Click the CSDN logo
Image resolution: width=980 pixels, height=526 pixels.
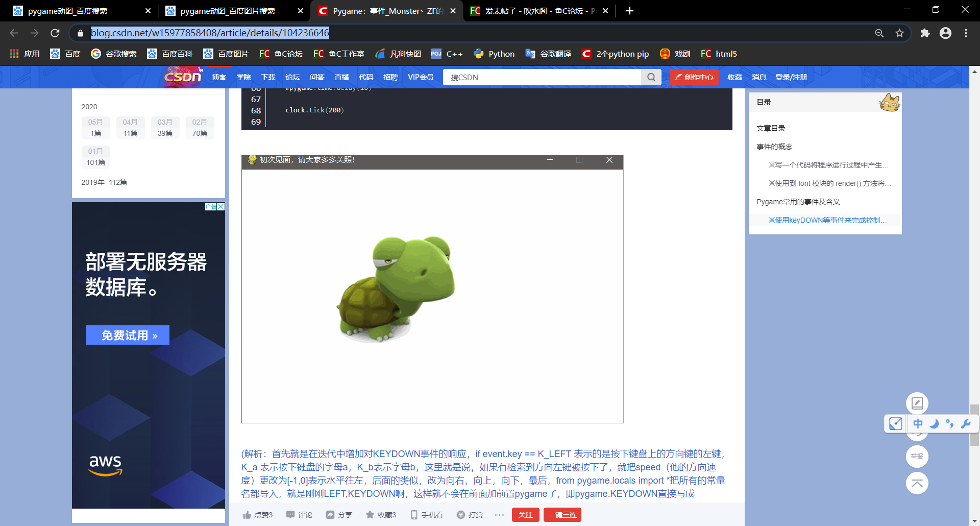183,77
